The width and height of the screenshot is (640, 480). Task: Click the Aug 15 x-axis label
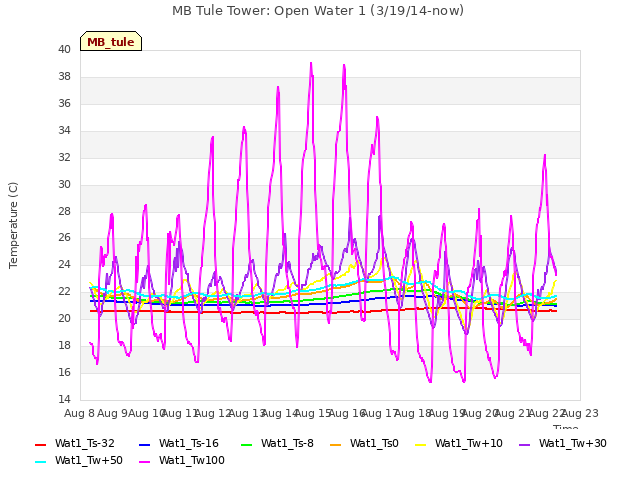[x=313, y=414]
